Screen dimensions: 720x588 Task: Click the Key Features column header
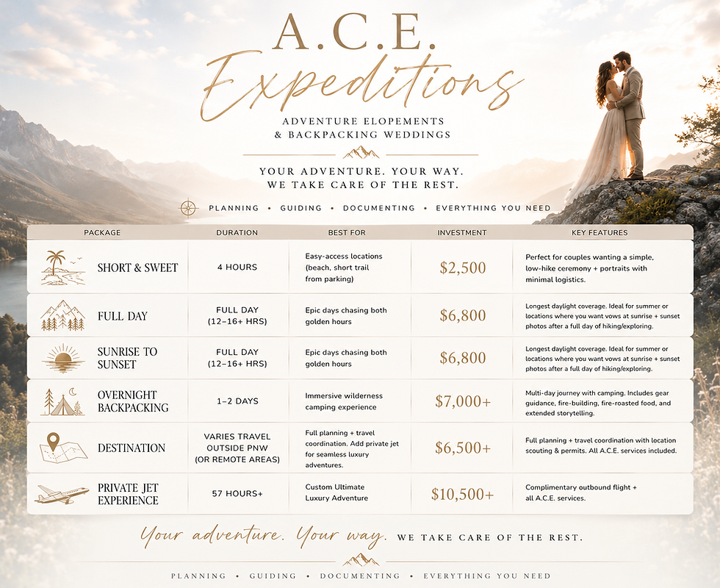point(600,232)
